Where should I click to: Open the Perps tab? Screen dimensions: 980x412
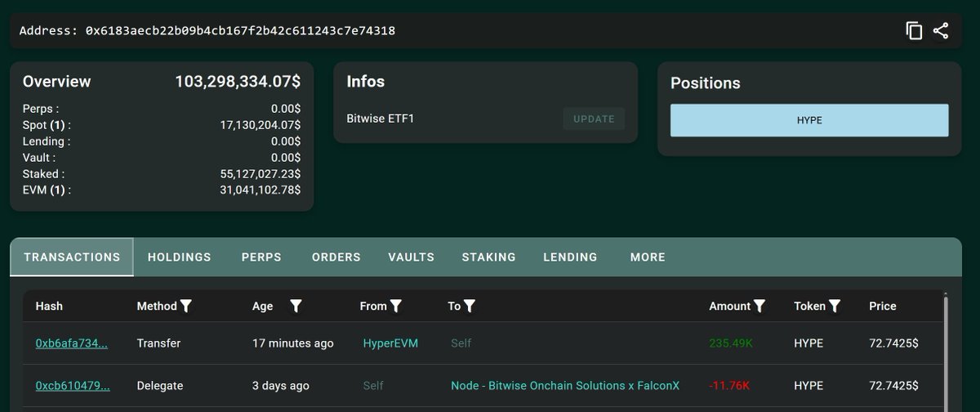tap(261, 257)
